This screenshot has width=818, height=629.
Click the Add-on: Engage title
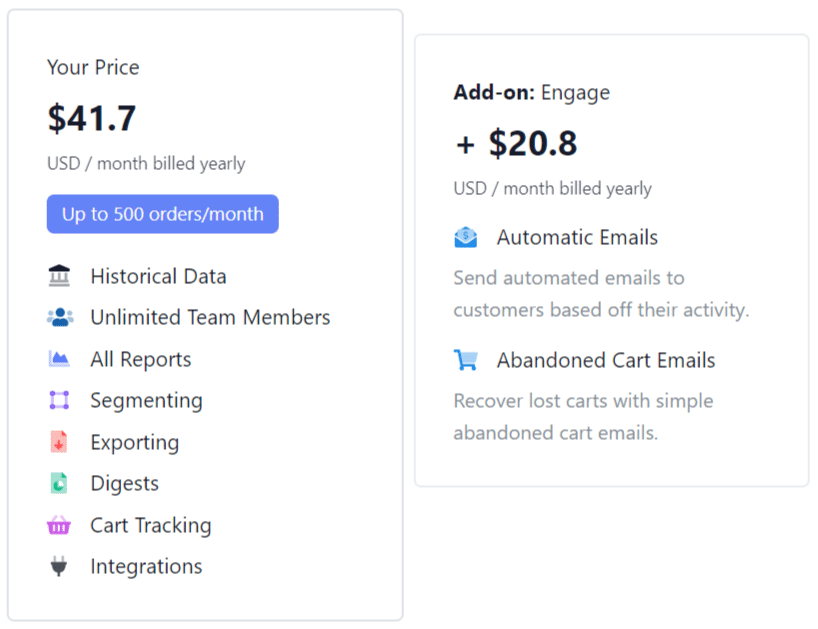[x=532, y=93]
